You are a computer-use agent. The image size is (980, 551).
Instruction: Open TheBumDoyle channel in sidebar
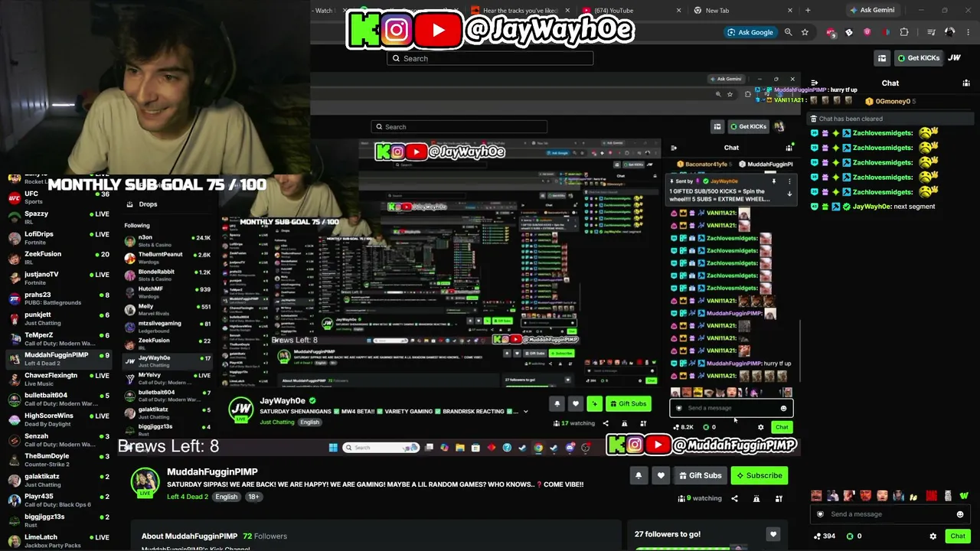click(57, 460)
